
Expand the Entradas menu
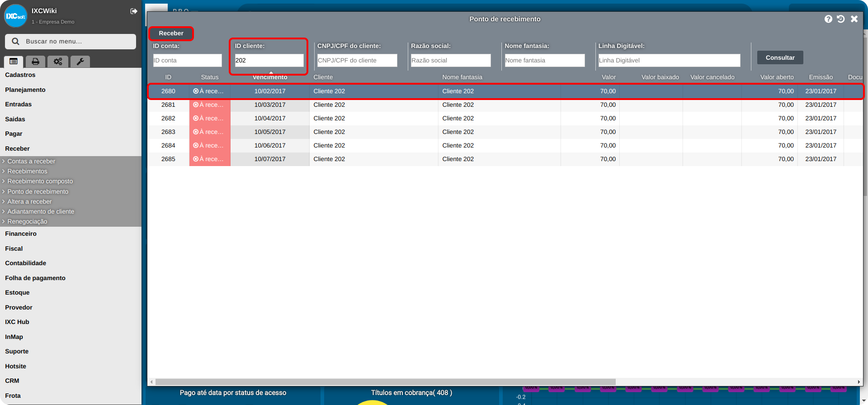point(18,104)
